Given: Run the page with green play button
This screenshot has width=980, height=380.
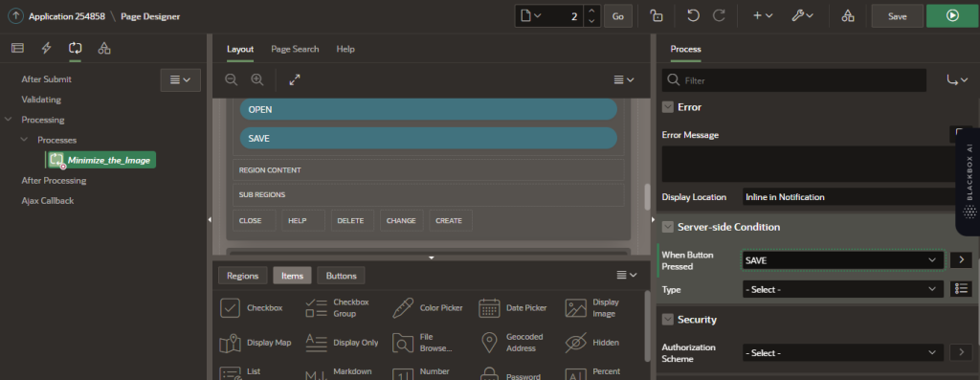Looking at the screenshot, I should pyautogui.click(x=952, y=15).
